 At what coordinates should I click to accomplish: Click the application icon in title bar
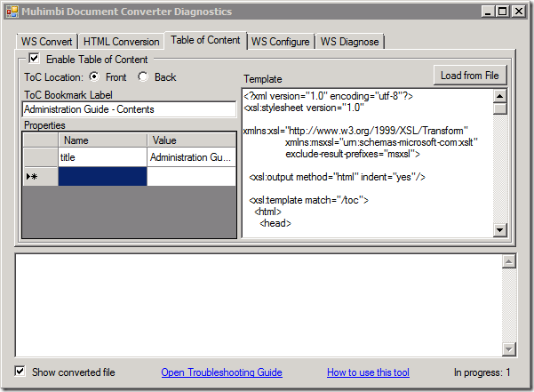click(x=12, y=12)
